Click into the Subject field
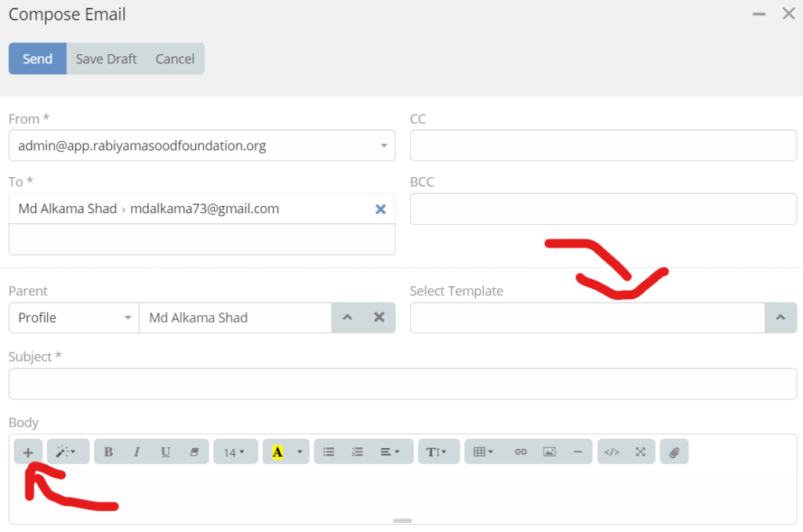Image resolution: width=803 pixels, height=532 pixels. coord(402,384)
